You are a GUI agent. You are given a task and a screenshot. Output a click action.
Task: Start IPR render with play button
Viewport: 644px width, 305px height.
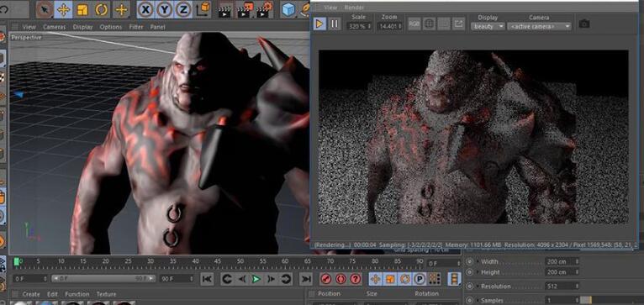tap(319, 24)
